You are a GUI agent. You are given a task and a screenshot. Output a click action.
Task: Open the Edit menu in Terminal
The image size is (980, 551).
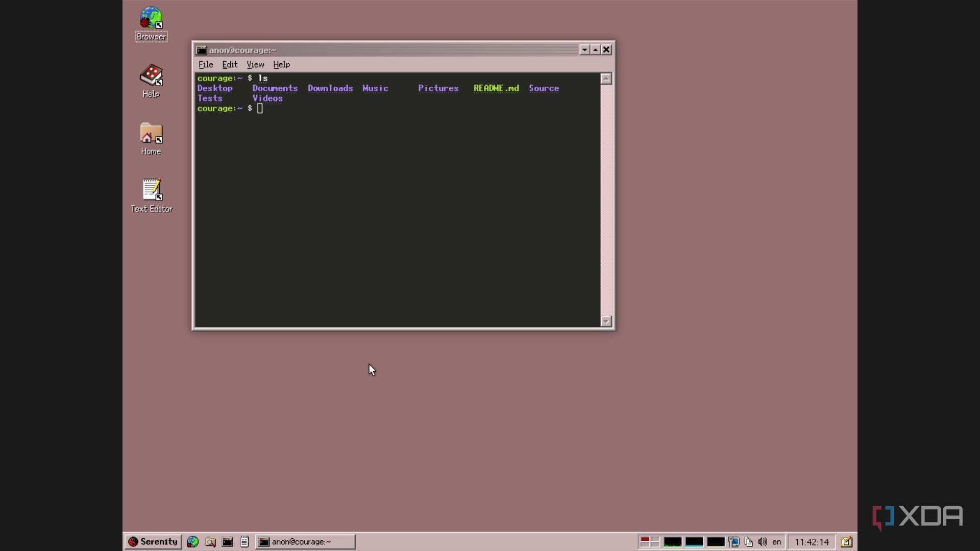pyautogui.click(x=230, y=64)
